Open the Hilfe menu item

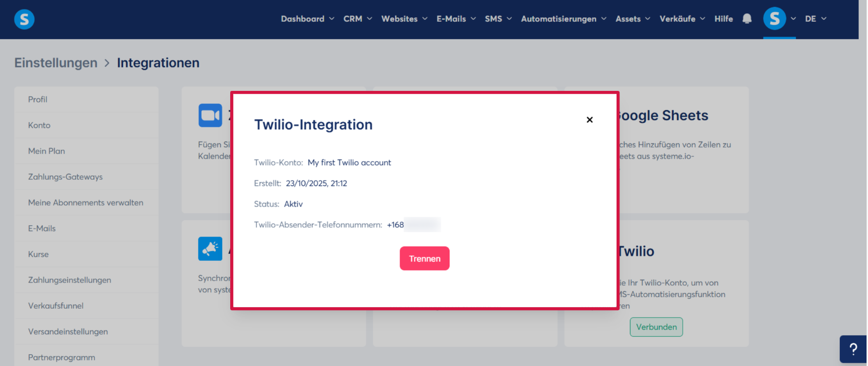point(723,19)
